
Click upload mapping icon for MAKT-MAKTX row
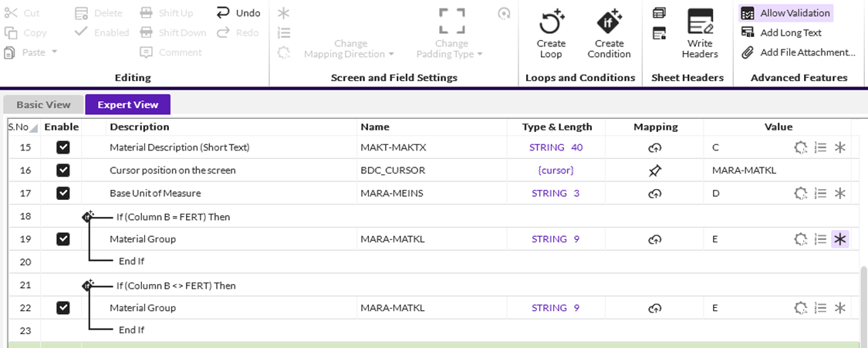(x=655, y=148)
